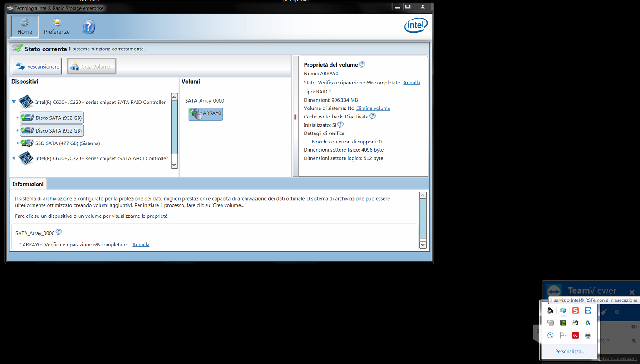Viewport: 640px width, 364px height.
Task: Open help icon beside SATA_Array_0000 in Informazioni
Action: (59, 232)
